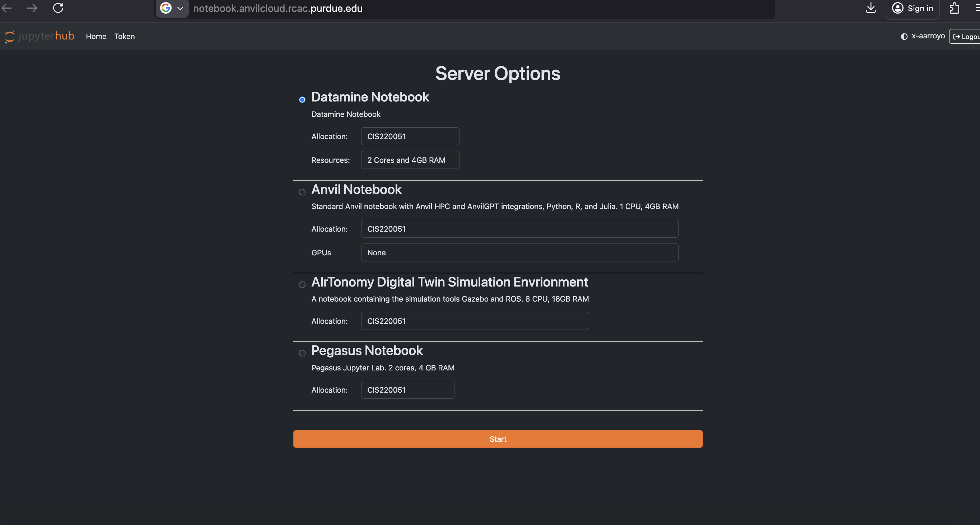Click the URL address bar

tap(278, 8)
